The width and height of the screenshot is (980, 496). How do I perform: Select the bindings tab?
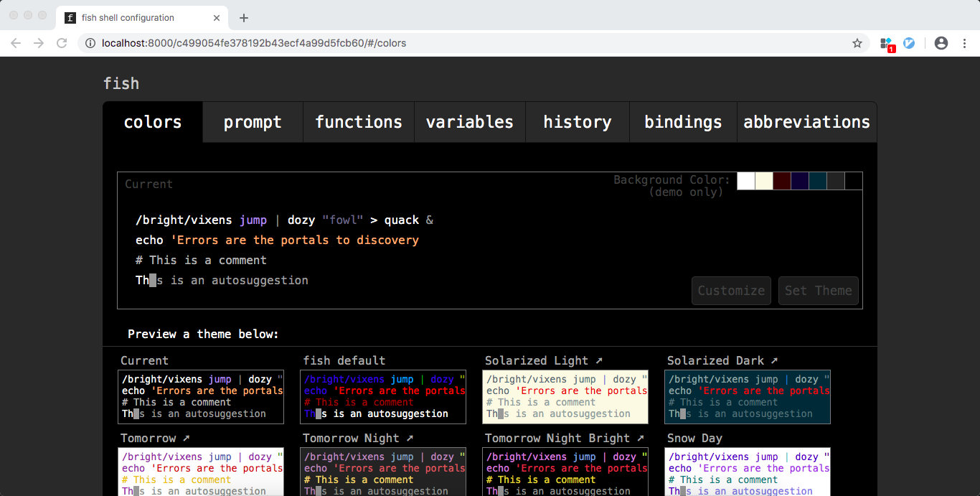[683, 122]
